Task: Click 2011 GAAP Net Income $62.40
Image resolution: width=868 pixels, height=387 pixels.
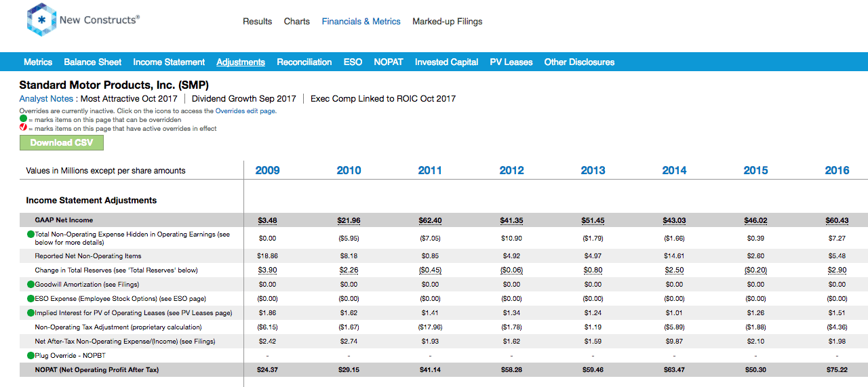Action: click(x=430, y=220)
